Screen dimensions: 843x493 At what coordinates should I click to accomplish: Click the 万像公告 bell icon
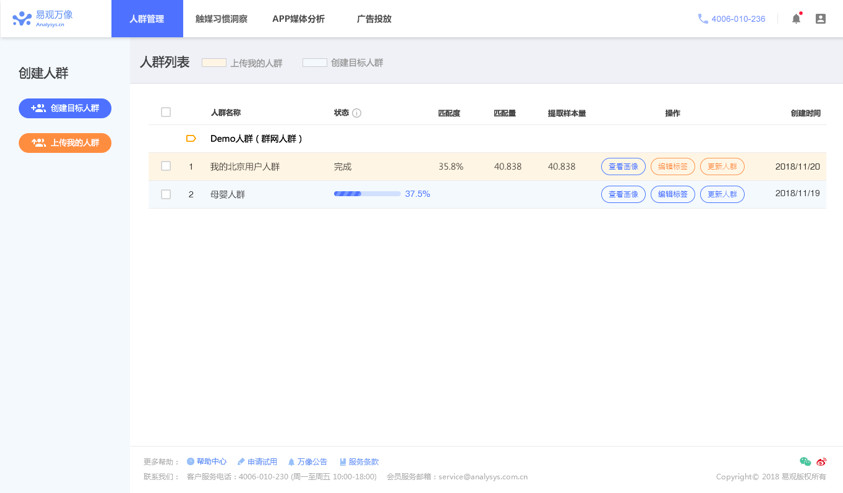tap(291, 461)
